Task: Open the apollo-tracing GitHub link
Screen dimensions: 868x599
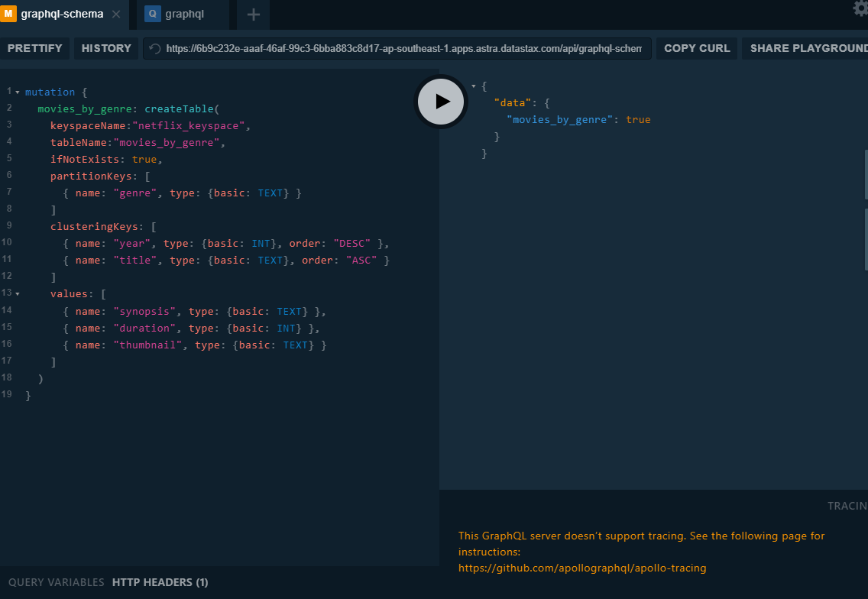Action: pos(581,568)
